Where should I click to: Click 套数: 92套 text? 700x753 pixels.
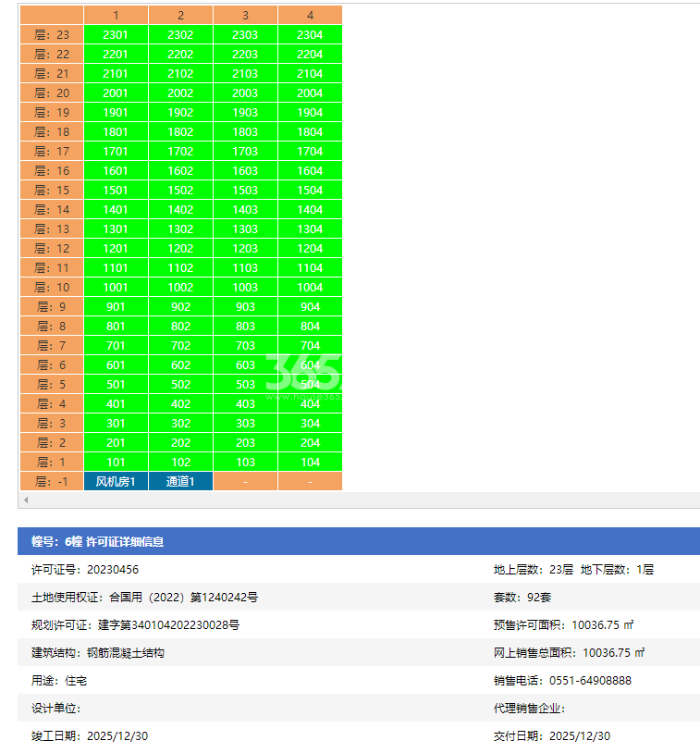[x=522, y=598]
